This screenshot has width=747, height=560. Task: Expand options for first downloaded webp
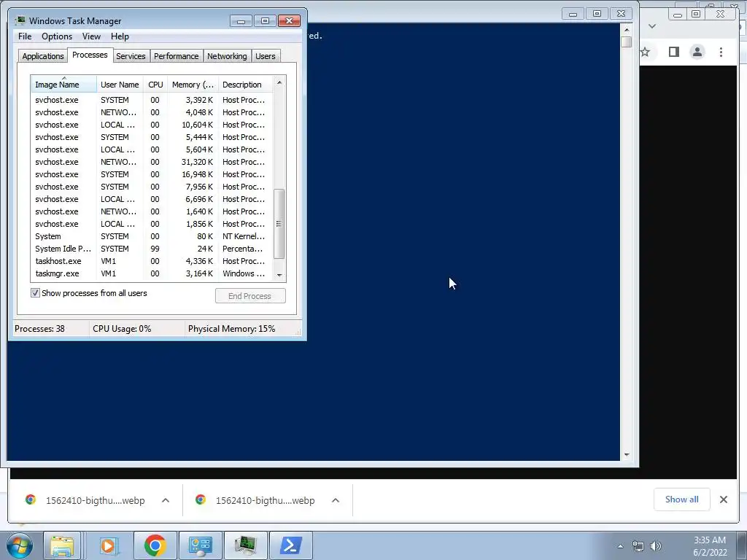[x=166, y=500]
